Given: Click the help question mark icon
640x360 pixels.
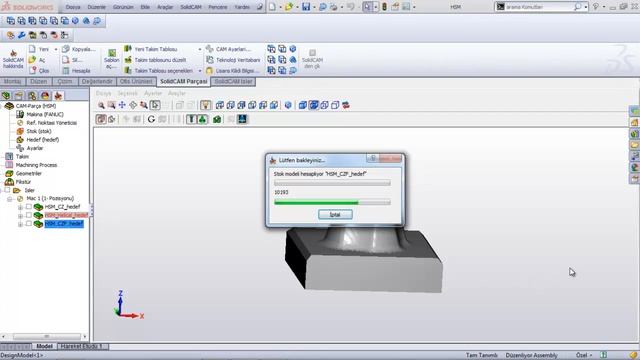Looking at the screenshot, I should 596,7.
